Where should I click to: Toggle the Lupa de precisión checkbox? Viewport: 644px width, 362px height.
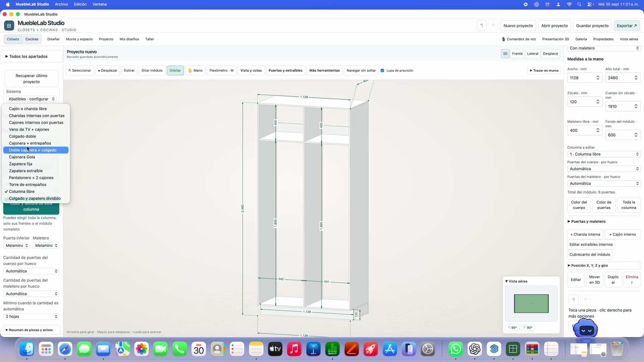click(x=382, y=71)
